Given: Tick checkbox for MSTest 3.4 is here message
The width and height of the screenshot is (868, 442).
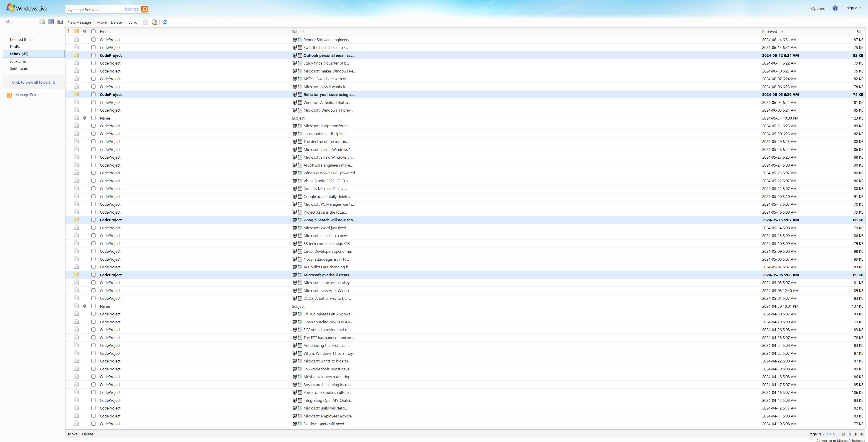Looking at the screenshot, I should point(93,78).
